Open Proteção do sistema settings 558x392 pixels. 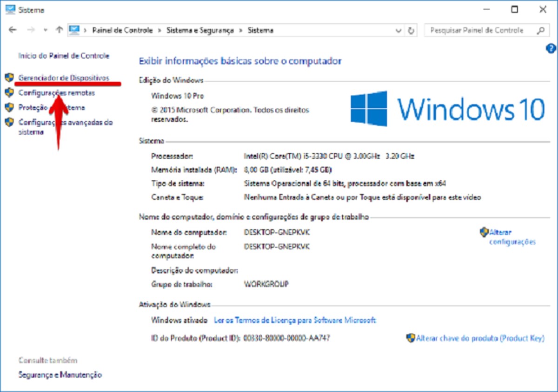click(51, 107)
